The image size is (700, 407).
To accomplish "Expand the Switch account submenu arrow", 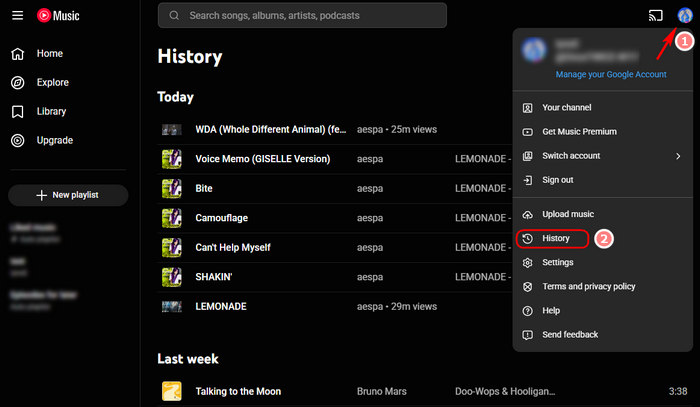I will [x=678, y=156].
